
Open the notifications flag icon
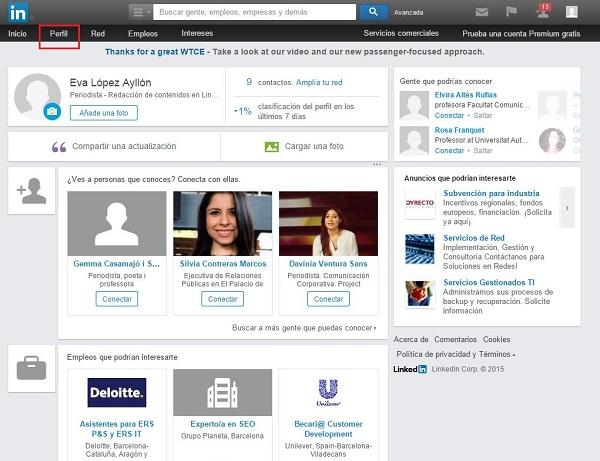[511, 12]
